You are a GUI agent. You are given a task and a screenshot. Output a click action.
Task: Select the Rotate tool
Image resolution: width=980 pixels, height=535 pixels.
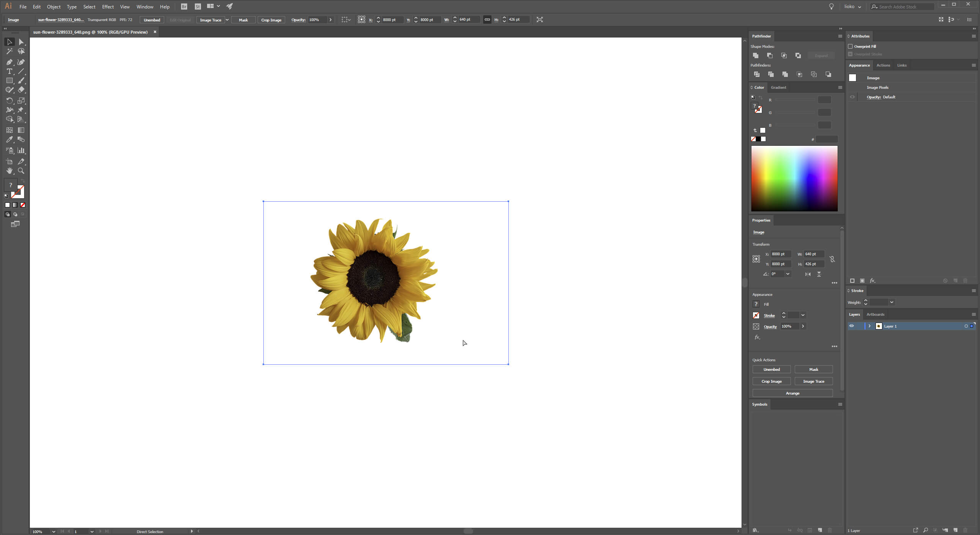pyautogui.click(x=9, y=100)
